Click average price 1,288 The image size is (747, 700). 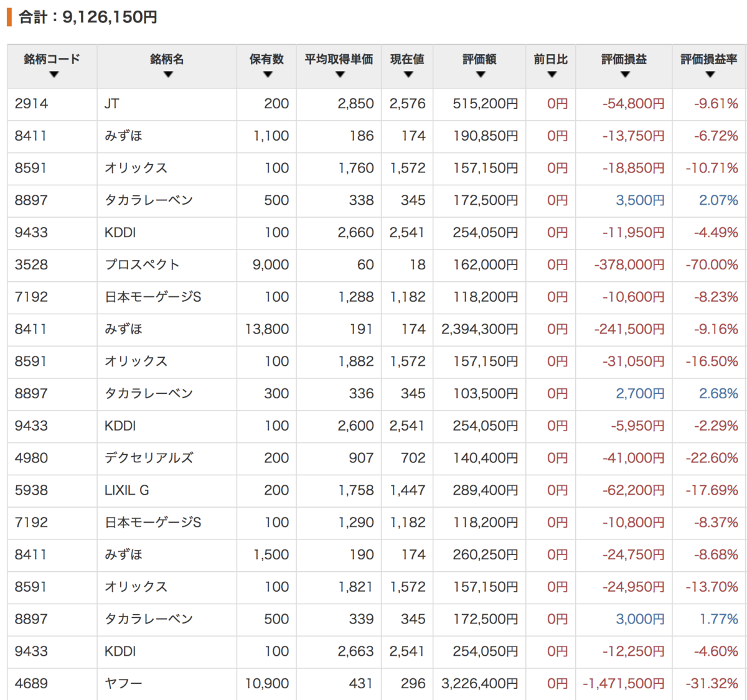point(356,297)
